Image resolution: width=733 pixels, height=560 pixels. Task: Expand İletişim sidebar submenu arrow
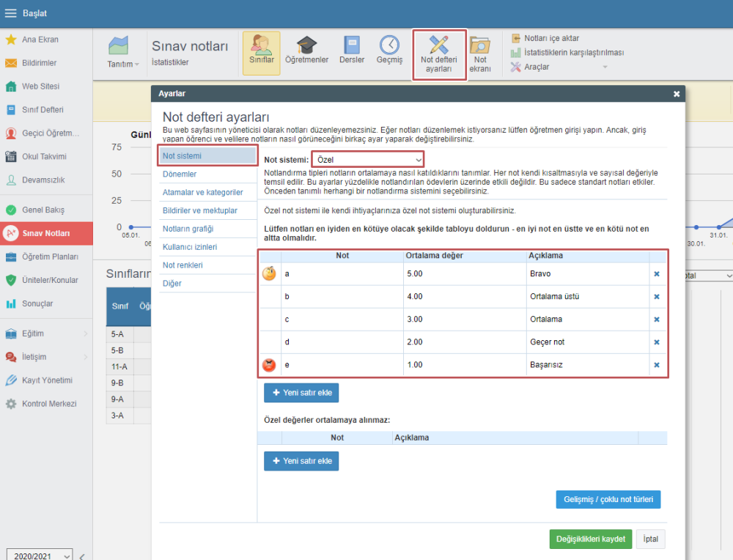pyautogui.click(x=86, y=357)
